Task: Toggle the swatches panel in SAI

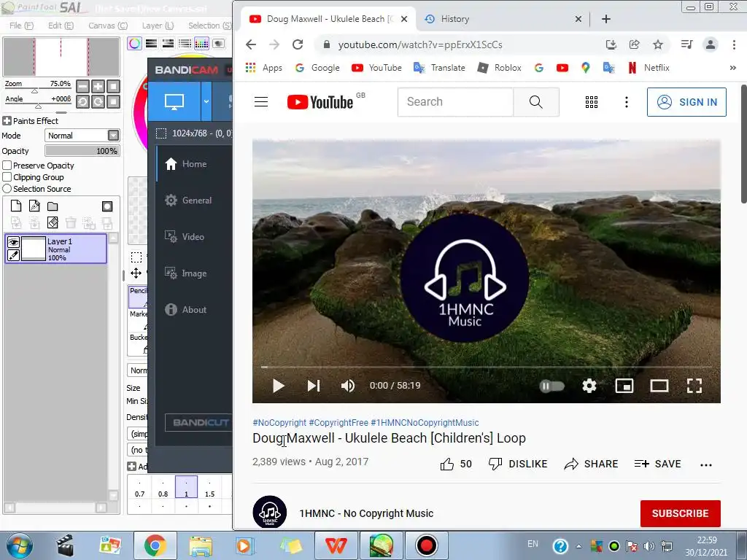Action: coord(201,44)
